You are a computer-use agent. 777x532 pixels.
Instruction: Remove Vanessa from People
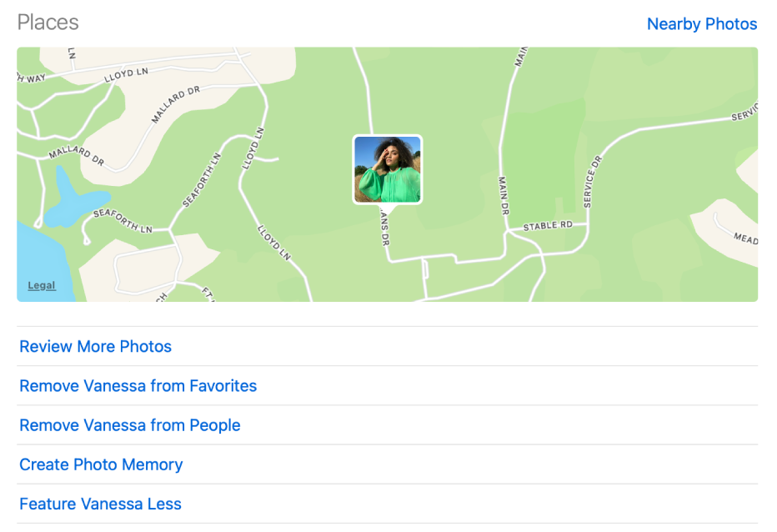(x=130, y=425)
